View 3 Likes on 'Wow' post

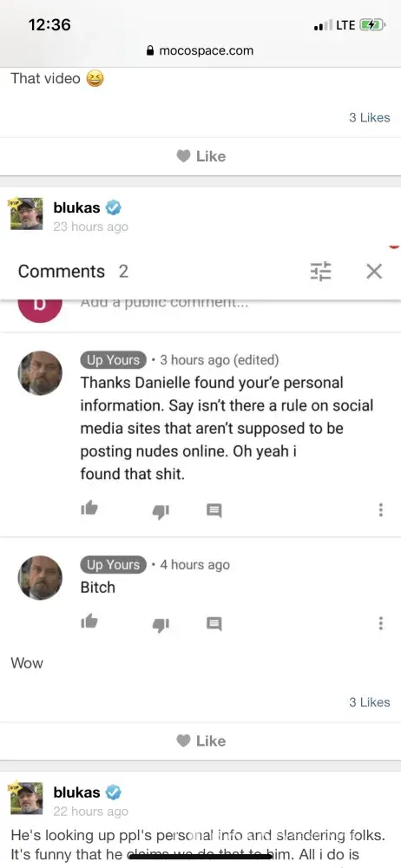pyautogui.click(x=370, y=702)
